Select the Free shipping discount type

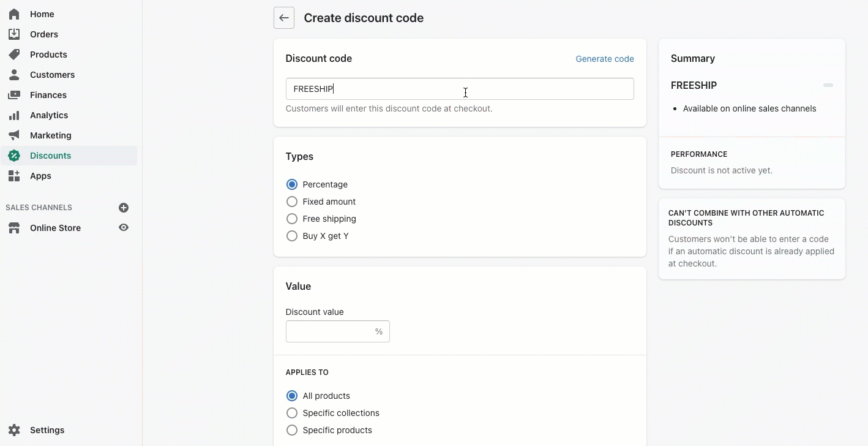tap(292, 219)
